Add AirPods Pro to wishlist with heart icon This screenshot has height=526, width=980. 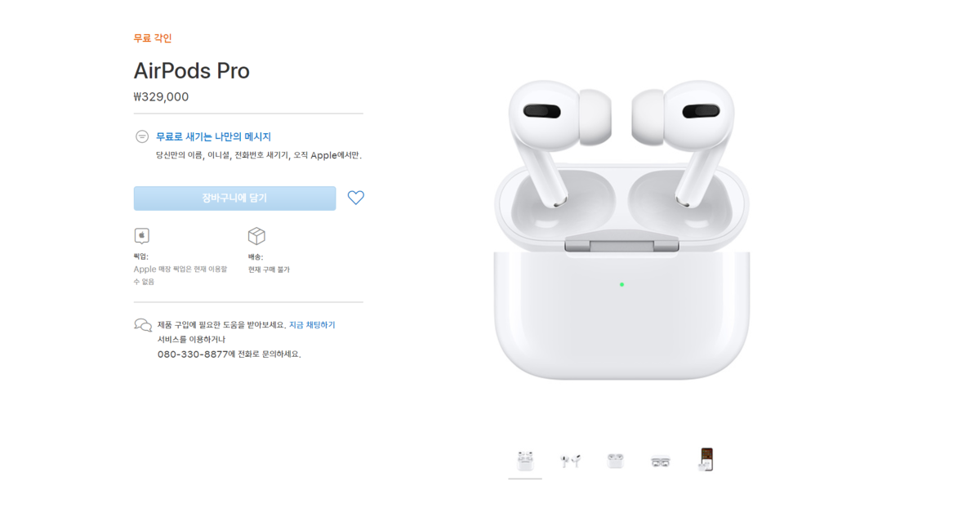coord(356,198)
